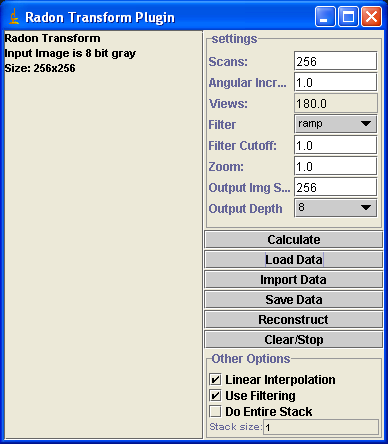Enable the Do Entire Stack checkbox
The height and width of the screenshot is (444, 388).
coord(215,411)
